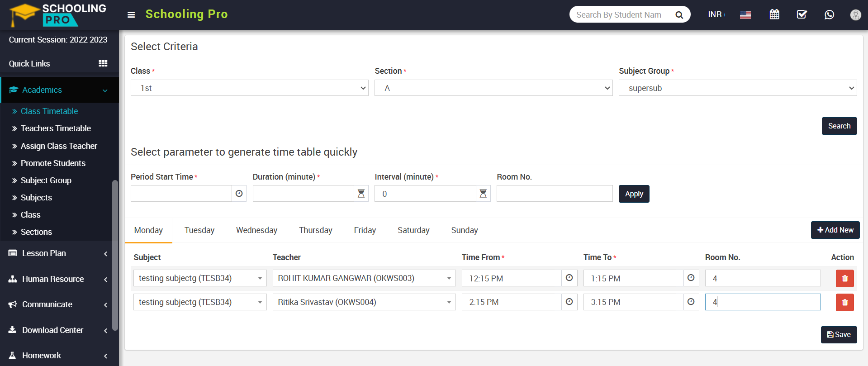This screenshot has height=366, width=868.
Task: Click clock icon for 12:15 PM time
Action: click(569, 278)
